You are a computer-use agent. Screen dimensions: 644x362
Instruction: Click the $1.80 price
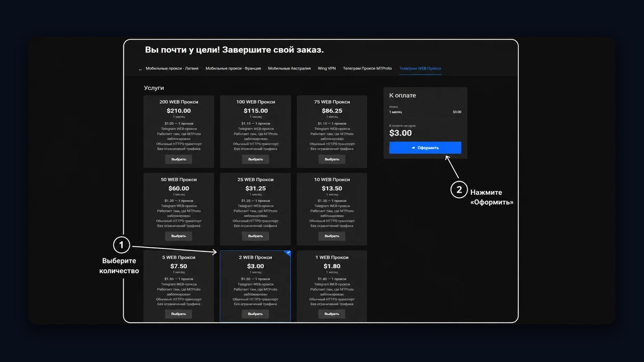[332, 266]
